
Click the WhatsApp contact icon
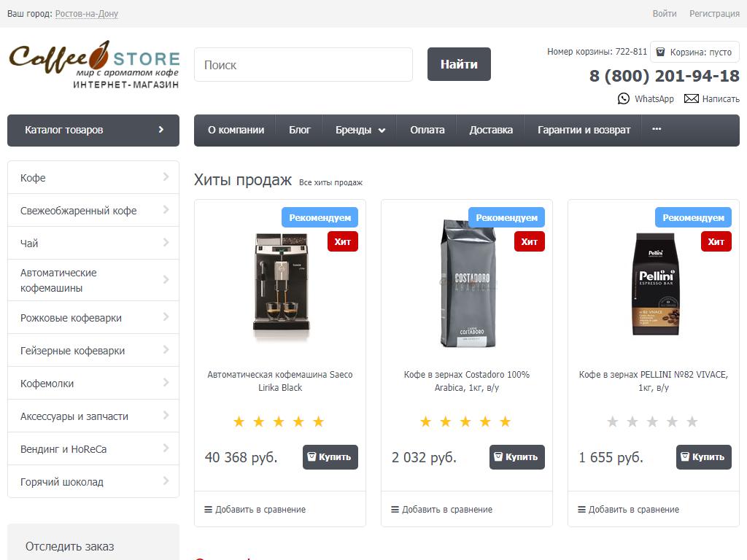623,98
